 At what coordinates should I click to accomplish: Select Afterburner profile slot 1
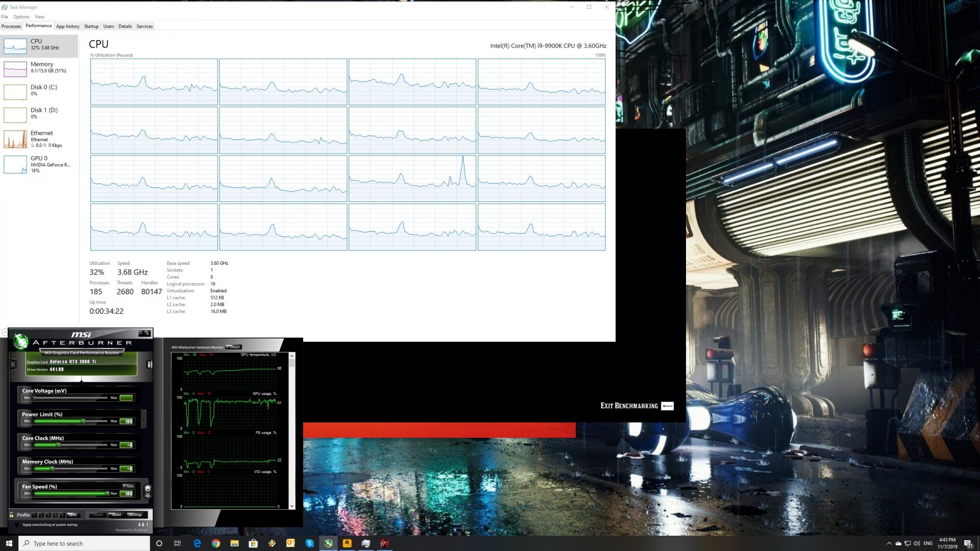pos(35,515)
